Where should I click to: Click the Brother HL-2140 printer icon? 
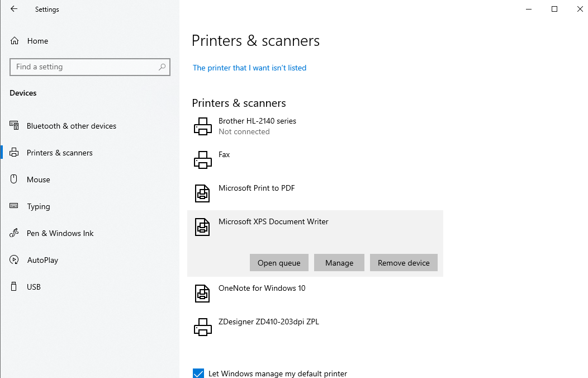(202, 126)
